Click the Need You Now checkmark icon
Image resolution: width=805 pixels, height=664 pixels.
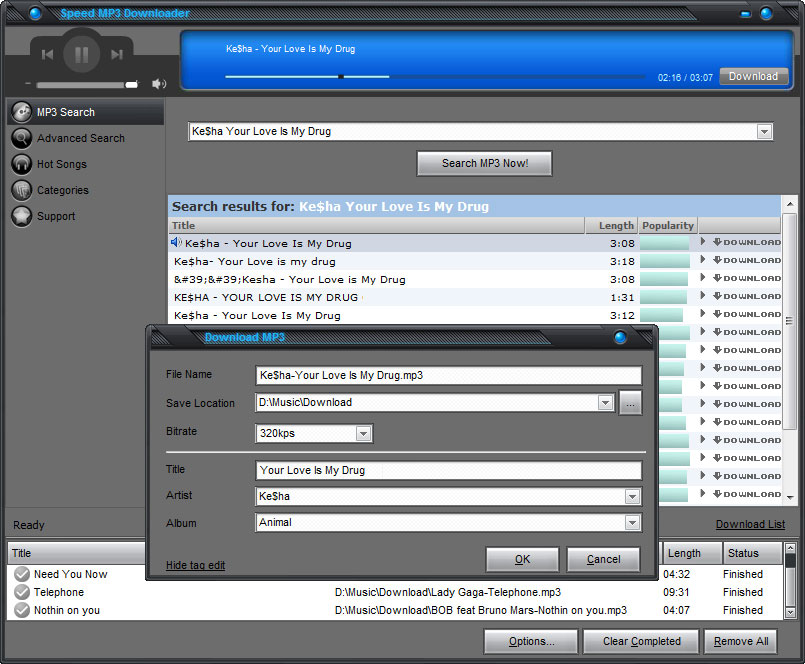pos(22,574)
